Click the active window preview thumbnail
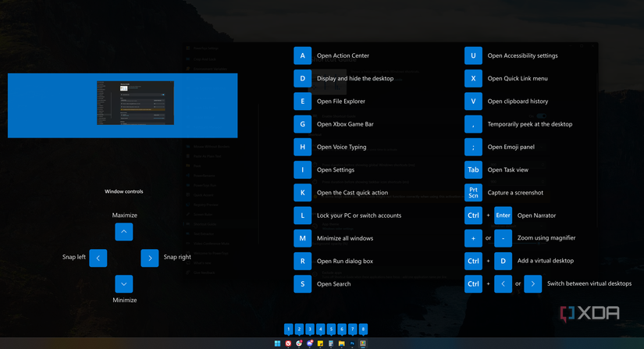Screen dimensions: 644x349 tap(135, 102)
